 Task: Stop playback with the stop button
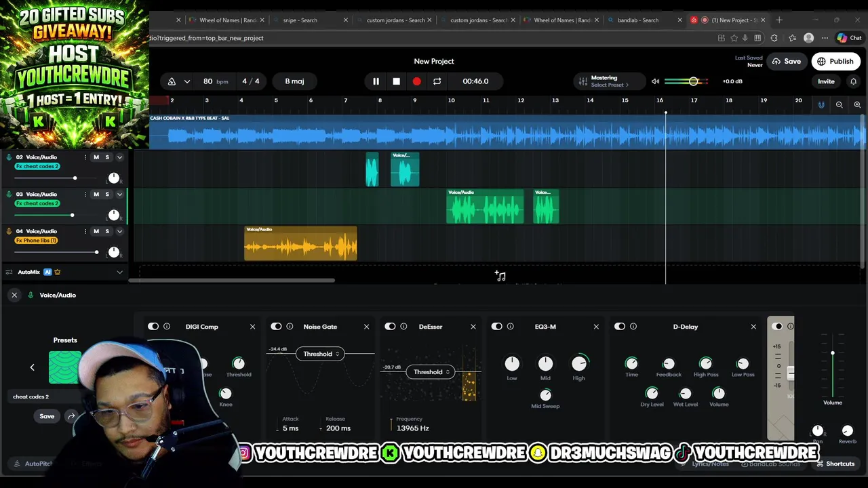pyautogui.click(x=396, y=81)
